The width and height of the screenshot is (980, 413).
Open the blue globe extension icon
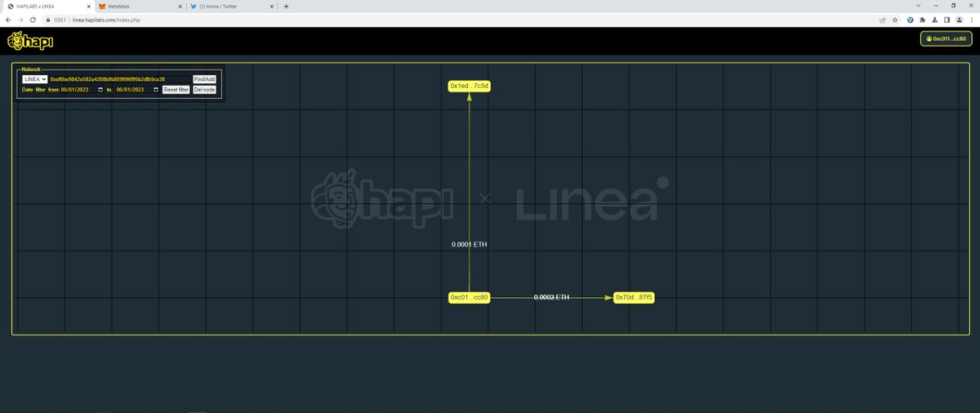click(x=911, y=20)
